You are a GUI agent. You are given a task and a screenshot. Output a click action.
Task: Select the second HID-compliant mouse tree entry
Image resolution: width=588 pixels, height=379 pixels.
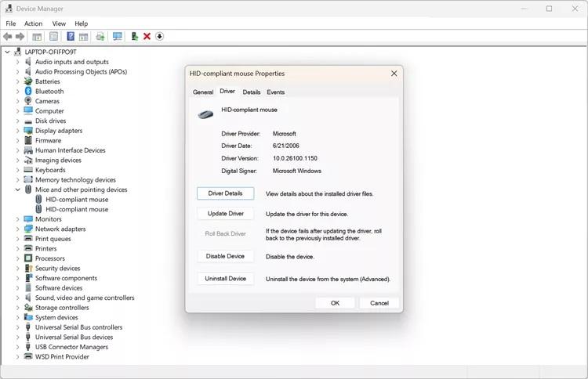coord(77,210)
